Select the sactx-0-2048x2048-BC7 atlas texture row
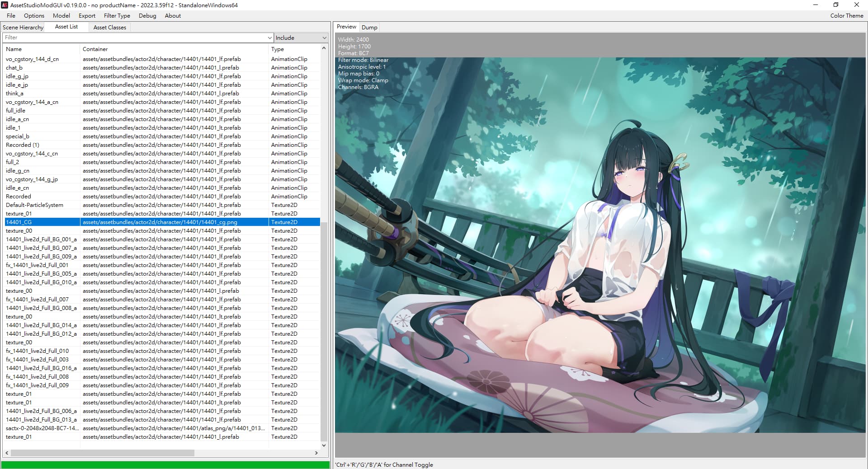The height and width of the screenshot is (469, 868). point(42,428)
